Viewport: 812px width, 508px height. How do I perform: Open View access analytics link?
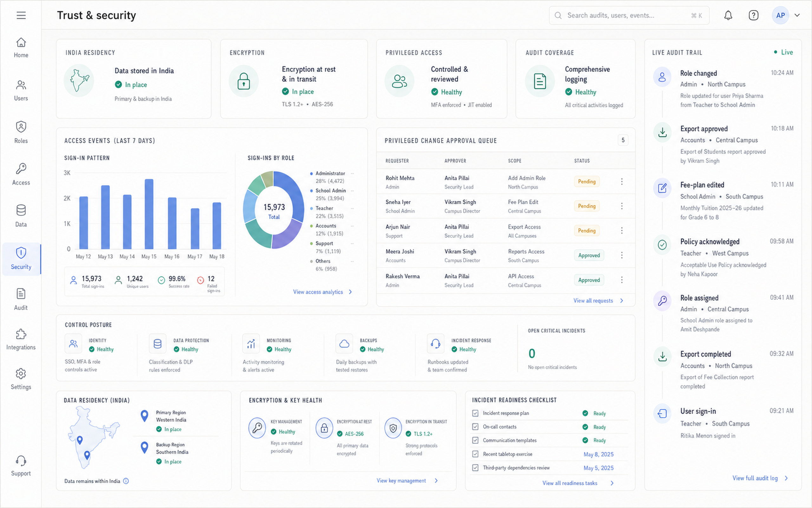point(323,292)
